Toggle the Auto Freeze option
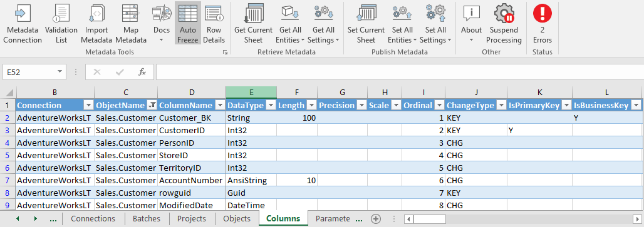Screen dimensions: 644x227 (188, 23)
